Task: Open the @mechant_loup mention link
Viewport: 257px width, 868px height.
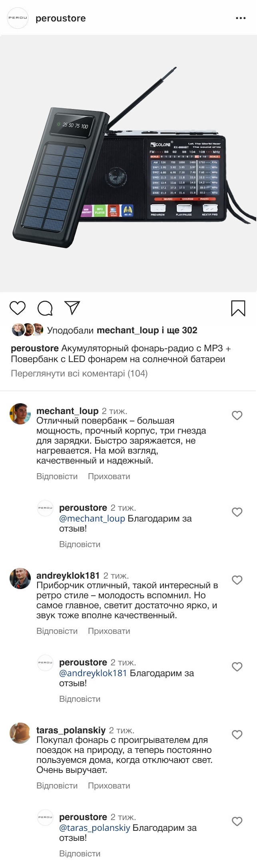Action: pos(92,519)
